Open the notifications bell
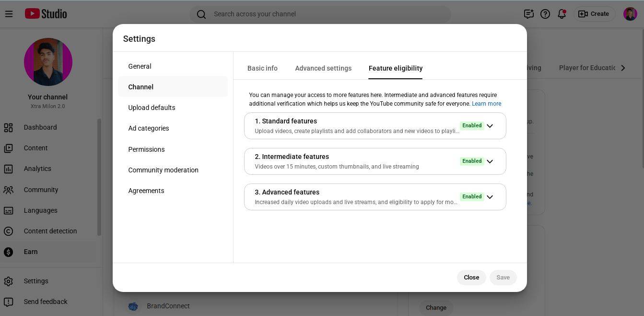Image resolution: width=644 pixels, height=316 pixels. click(x=562, y=14)
